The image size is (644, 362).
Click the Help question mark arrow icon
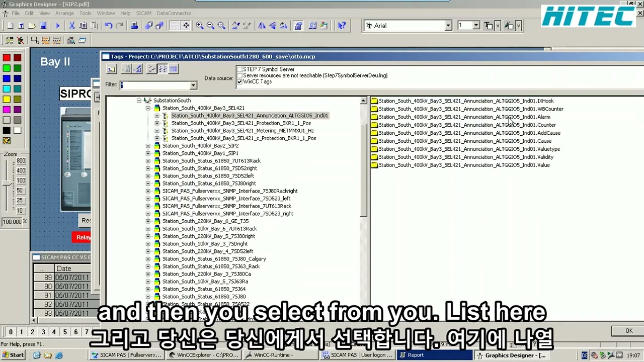pyautogui.click(x=342, y=26)
